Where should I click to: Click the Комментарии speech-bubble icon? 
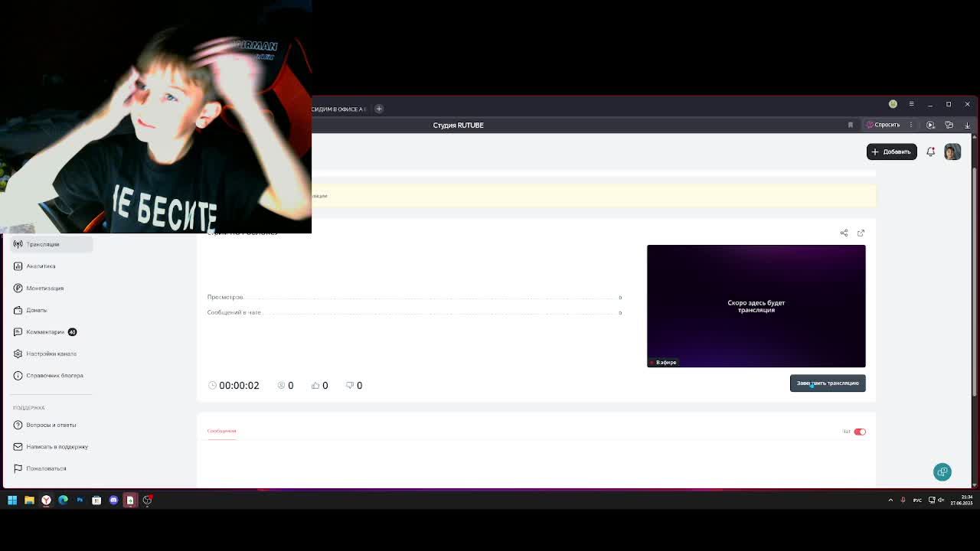pyautogui.click(x=18, y=332)
